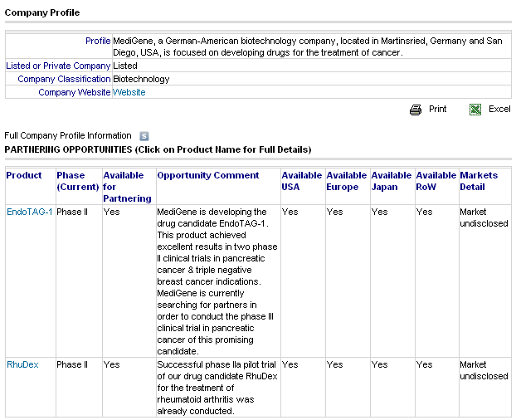Click the Available USA column header
The image size is (516, 420).
coord(301,181)
